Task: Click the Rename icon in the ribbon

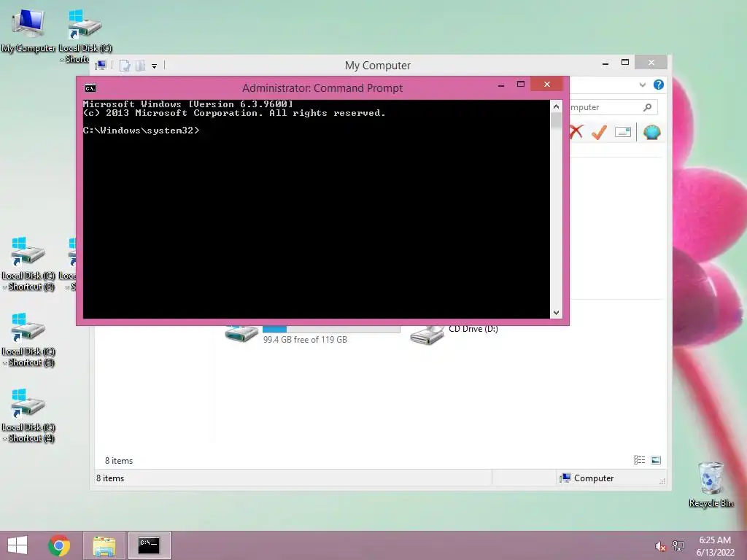Action: tap(623, 132)
